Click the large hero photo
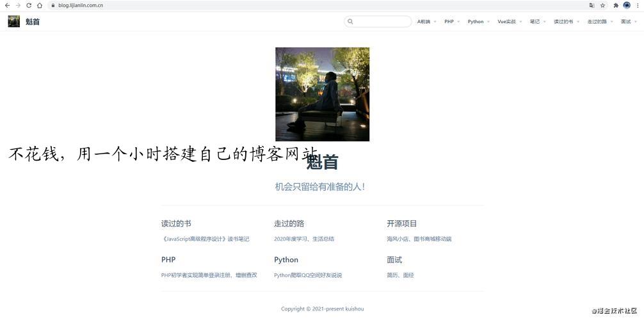 tap(323, 94)
